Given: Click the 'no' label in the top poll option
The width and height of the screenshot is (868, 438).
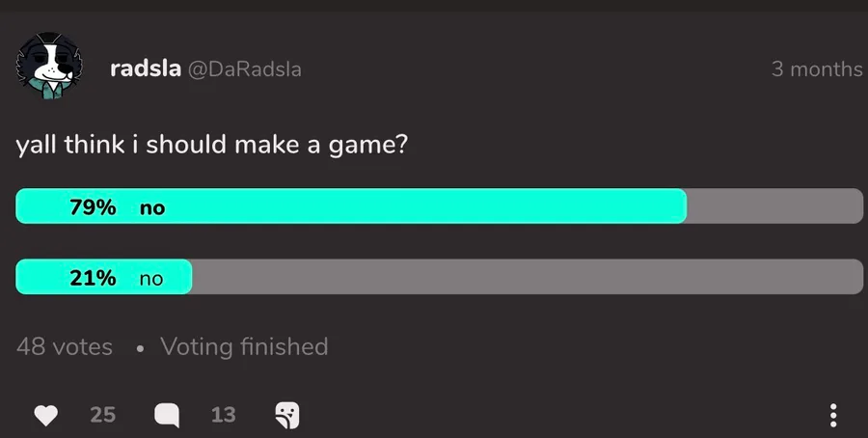Looking at the screenshot, I should click(152, 207).
